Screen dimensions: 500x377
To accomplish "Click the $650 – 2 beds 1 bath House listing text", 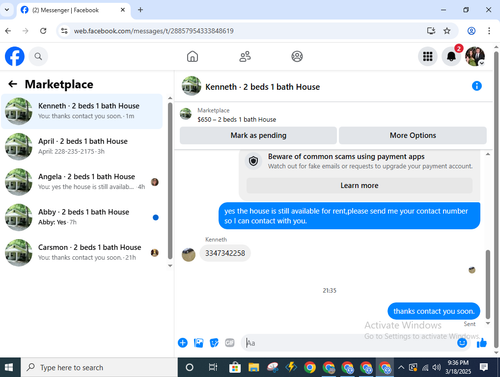I will click(x=237, y=119).
